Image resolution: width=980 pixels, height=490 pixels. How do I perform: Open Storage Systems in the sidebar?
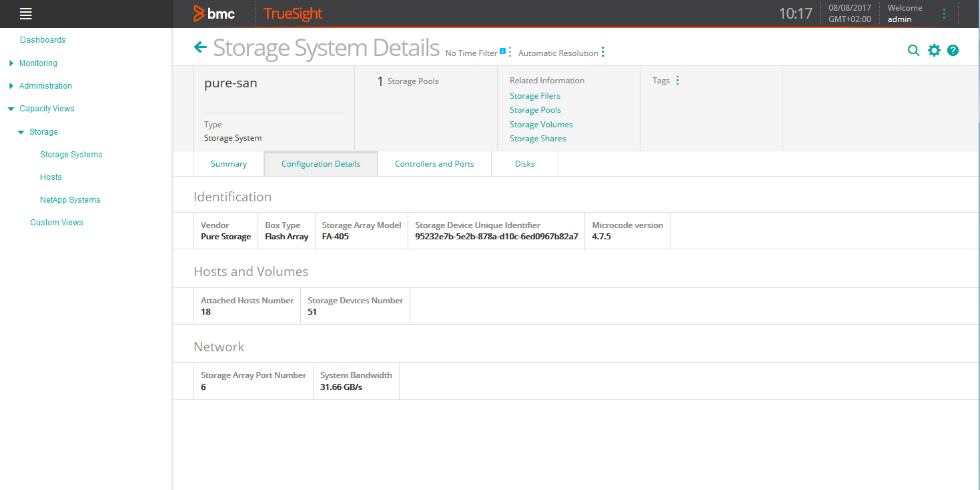pyautogui.click(x=71, y=155)
